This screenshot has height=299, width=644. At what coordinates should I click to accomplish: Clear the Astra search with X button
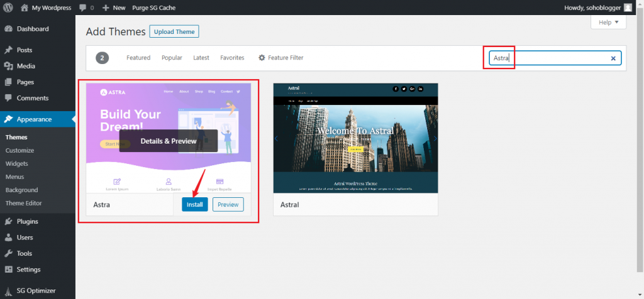point(613,58)
